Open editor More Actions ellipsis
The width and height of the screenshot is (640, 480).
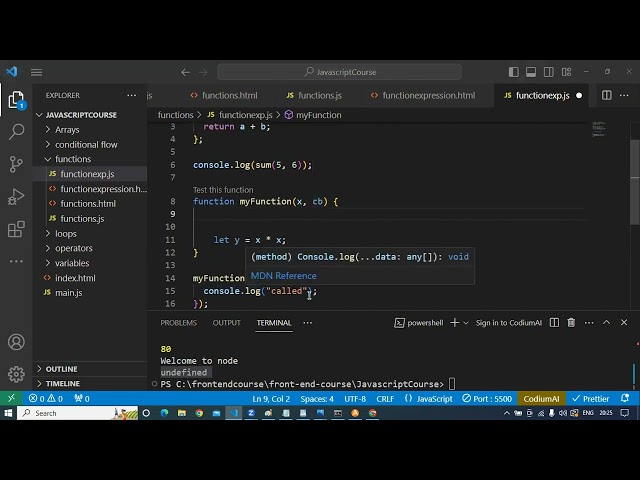click(624, 95)
